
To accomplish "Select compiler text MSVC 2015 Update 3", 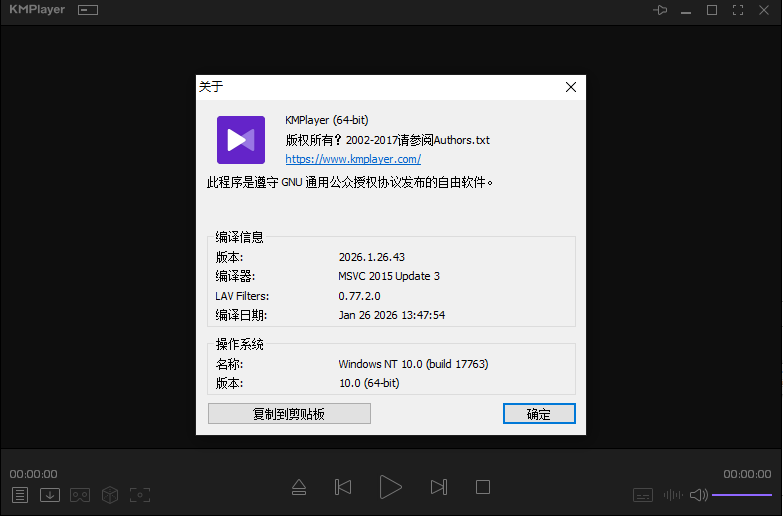I will click(x=389, y=276).
